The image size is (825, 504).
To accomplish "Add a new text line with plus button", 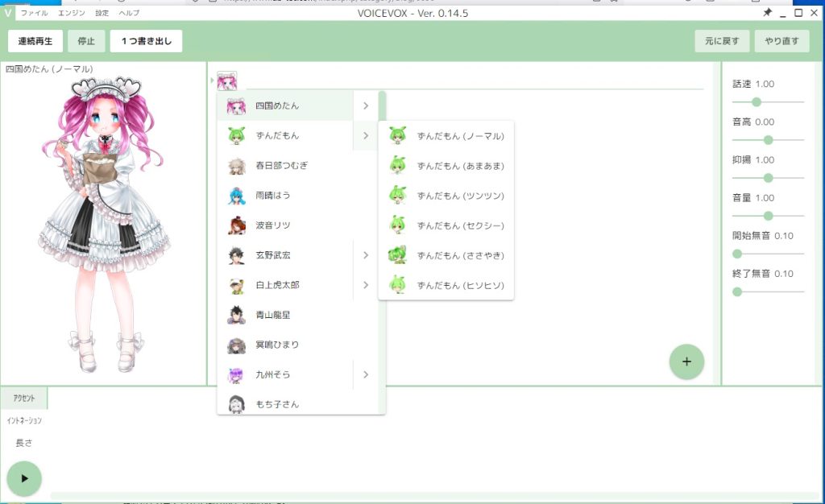I will (686, 361).
